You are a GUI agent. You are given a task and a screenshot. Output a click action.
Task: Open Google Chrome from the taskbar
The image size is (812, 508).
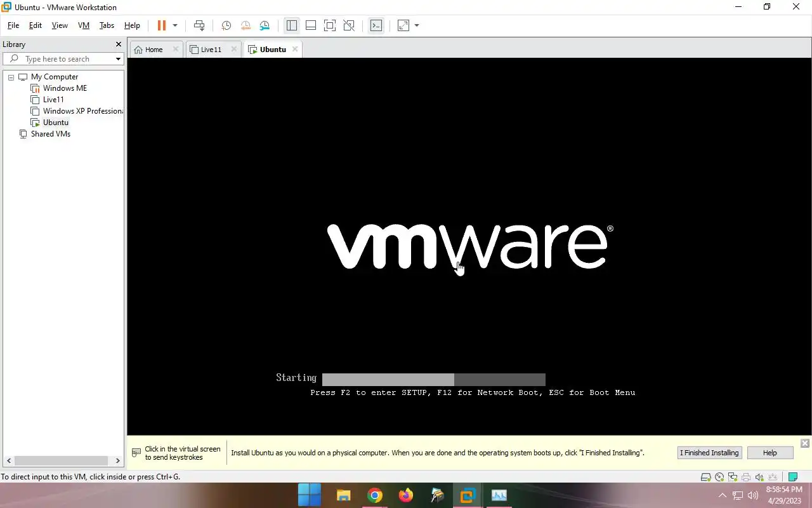[x=375, y=495]
